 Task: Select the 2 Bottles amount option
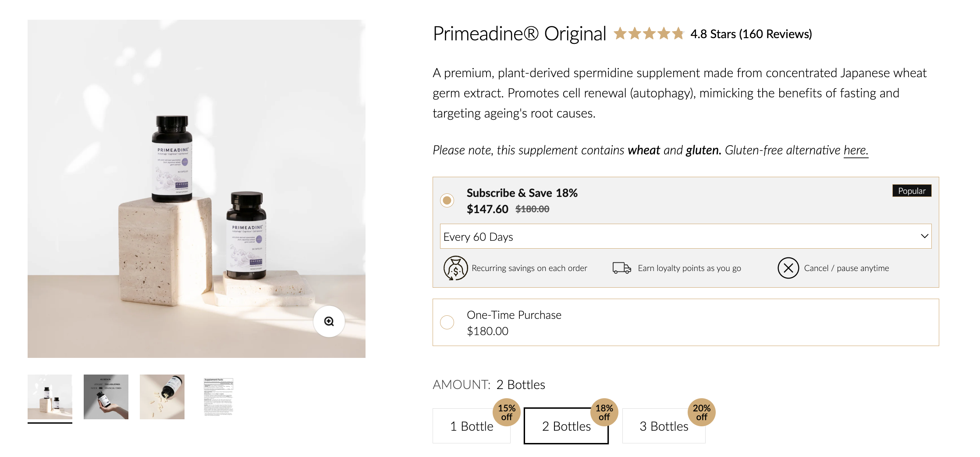click(x=566, y=426)
